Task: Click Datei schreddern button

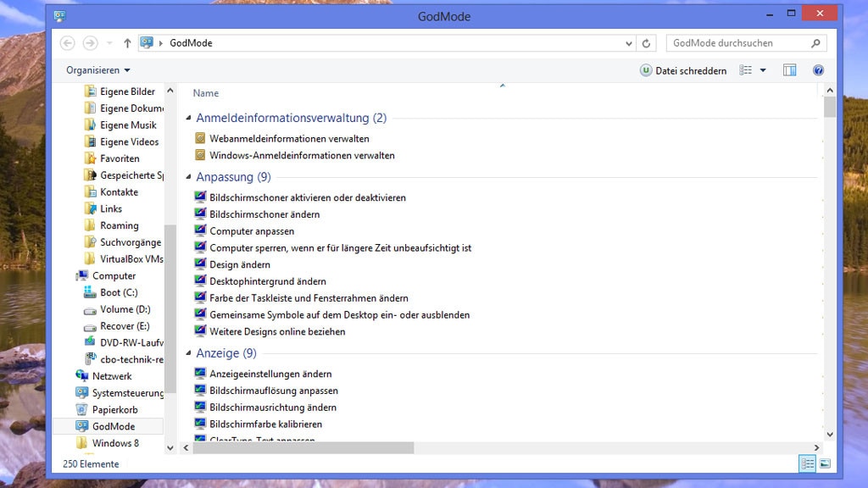Action: (x=684, y=70)
